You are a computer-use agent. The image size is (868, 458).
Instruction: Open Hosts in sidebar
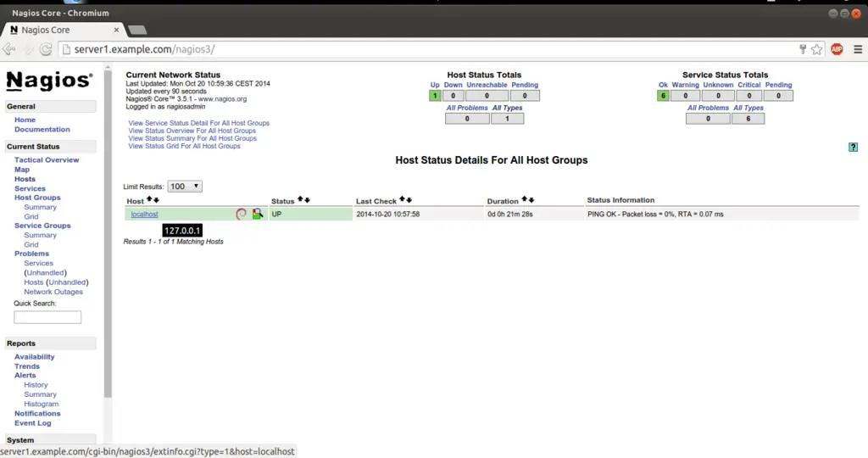[25, 179]
